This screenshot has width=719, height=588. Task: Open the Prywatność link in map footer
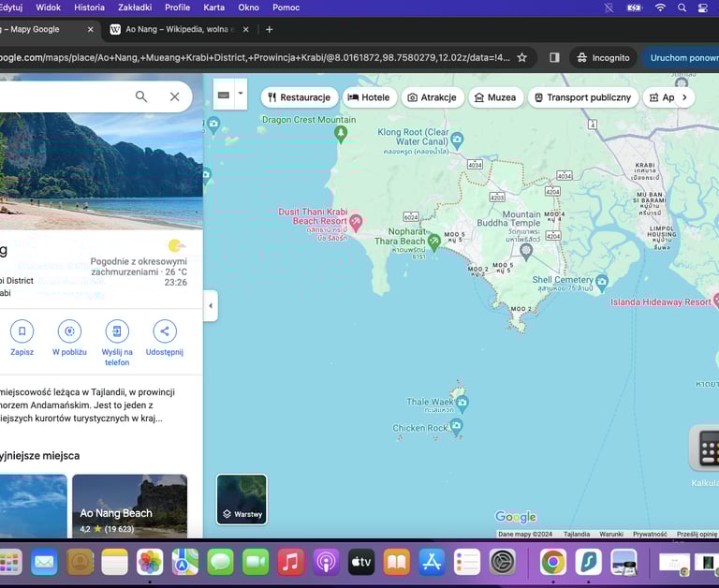(x=650, y=534)
